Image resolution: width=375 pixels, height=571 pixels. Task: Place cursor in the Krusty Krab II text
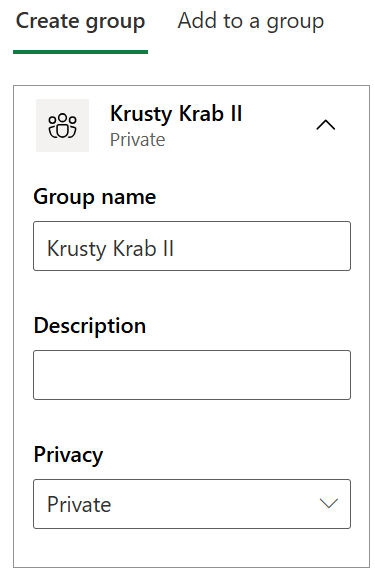tap(110, 249)
